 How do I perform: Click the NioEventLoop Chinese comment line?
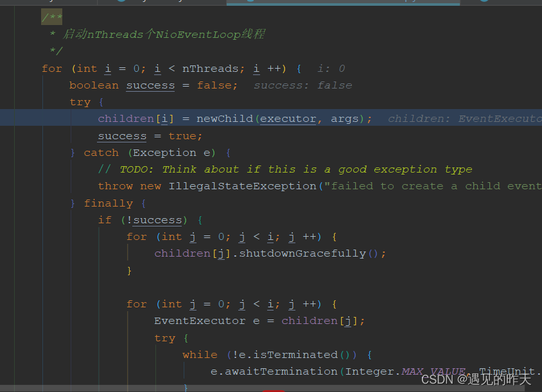157,35
